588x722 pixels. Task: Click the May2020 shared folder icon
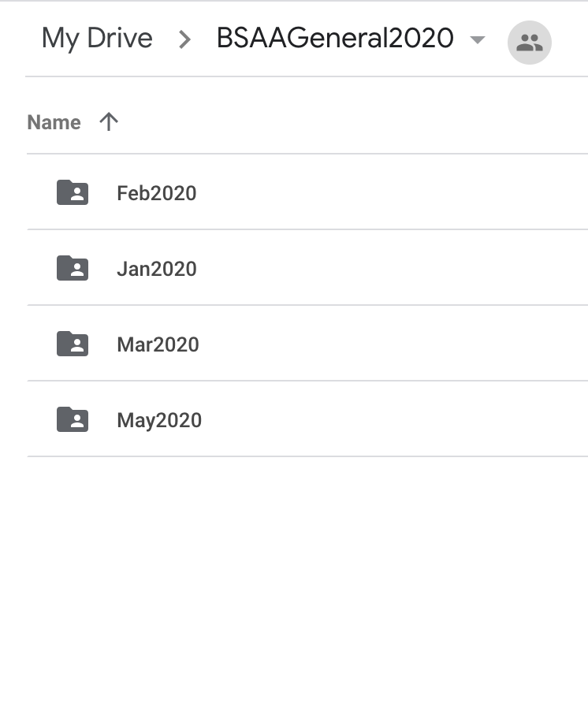[x=73, y=419]
